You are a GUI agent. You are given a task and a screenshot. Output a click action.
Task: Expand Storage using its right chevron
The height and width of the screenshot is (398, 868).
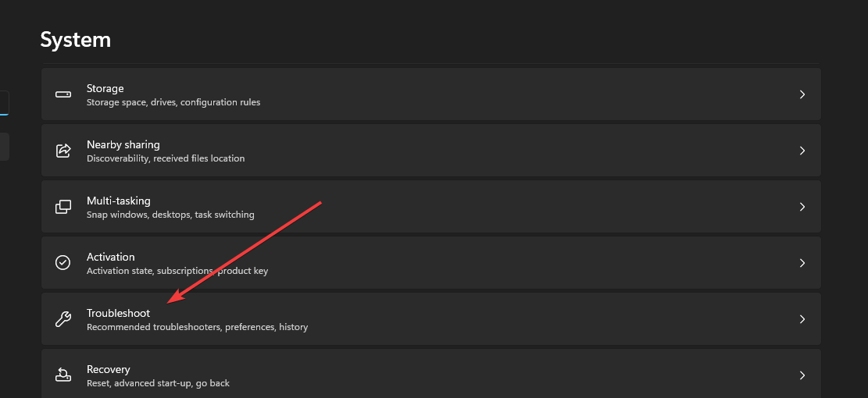coord(802,94)
